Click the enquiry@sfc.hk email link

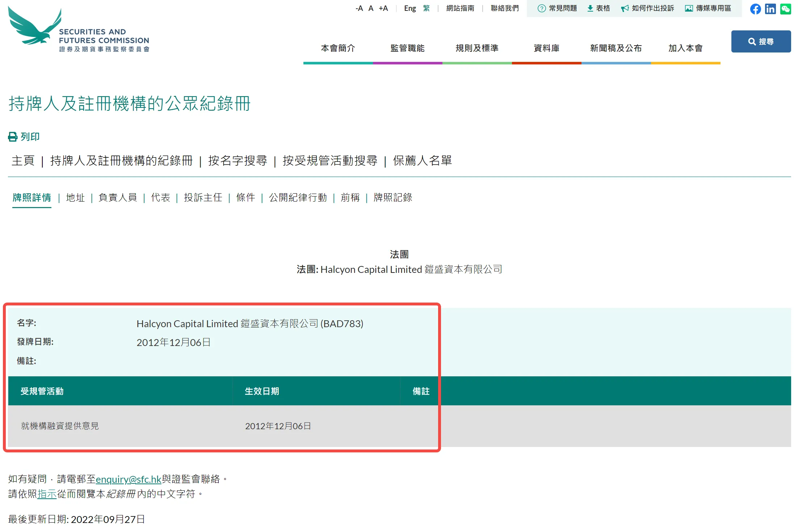[129, 479]
